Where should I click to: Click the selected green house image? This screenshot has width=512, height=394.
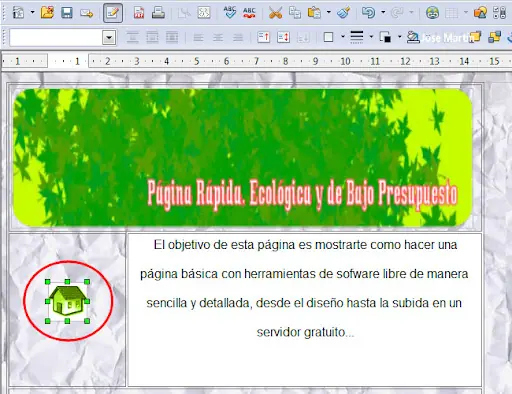pos(67,301)
